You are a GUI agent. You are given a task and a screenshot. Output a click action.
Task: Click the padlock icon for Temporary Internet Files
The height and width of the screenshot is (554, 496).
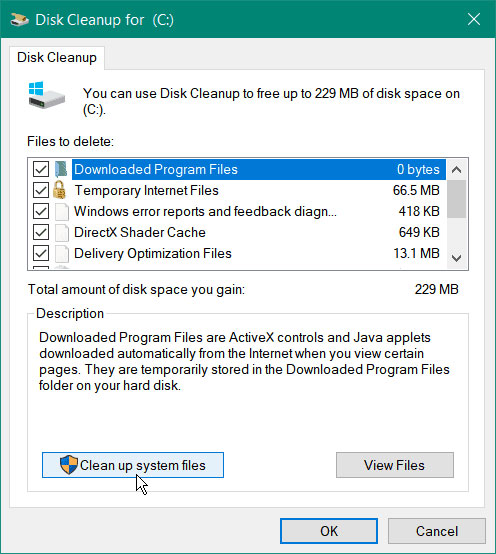(59, 190)
